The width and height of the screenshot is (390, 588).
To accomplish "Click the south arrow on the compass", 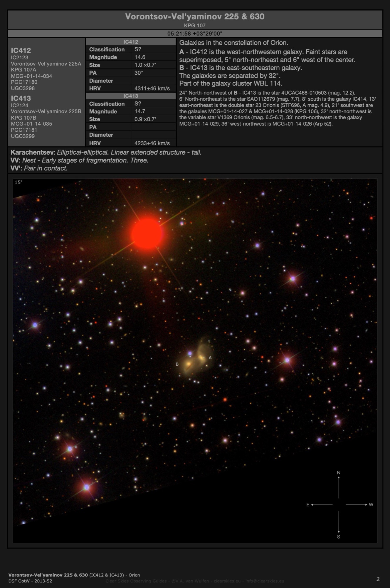I will pyautogui.click(x=339, y=523).
